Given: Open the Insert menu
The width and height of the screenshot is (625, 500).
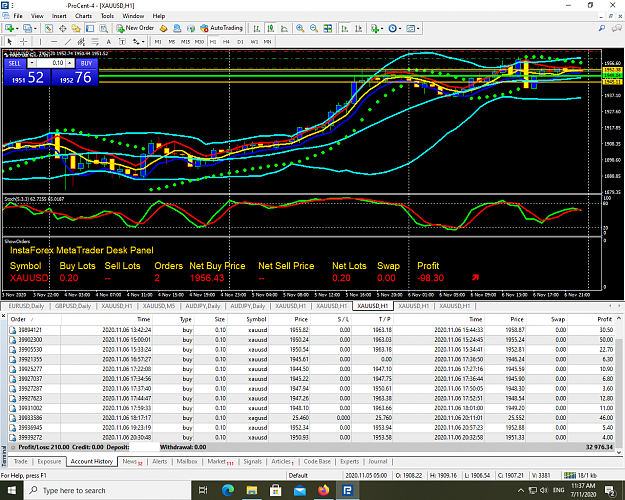Looking at the screenshot, I should 59,16.
